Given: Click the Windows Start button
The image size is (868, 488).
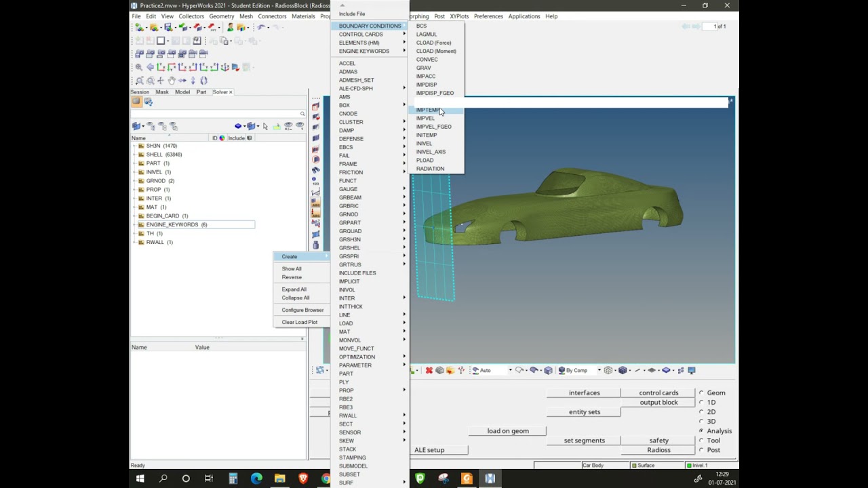Looking at the screenshot, I should click(140, 479).
